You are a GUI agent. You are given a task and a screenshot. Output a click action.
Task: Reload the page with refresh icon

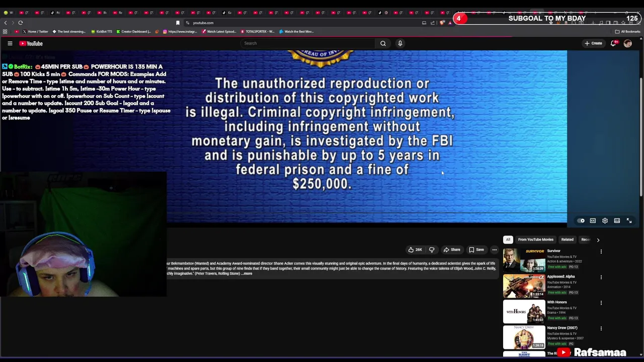pos(21,23)
